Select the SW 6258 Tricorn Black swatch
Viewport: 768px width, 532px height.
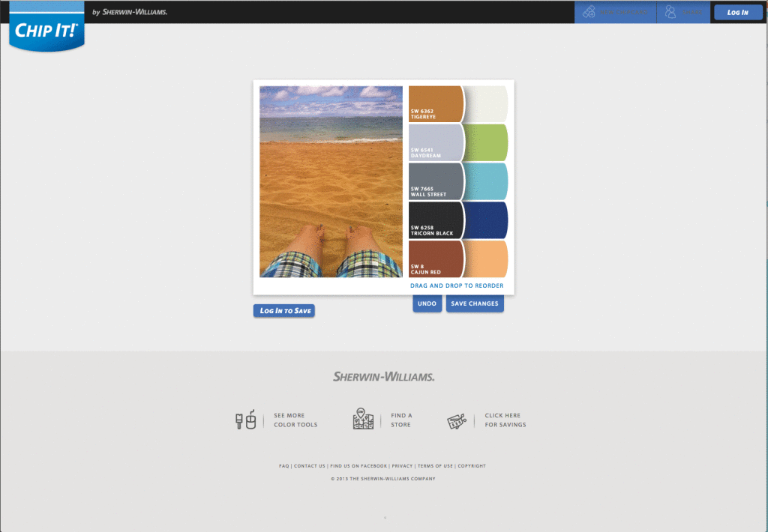[x=436, y=220]
